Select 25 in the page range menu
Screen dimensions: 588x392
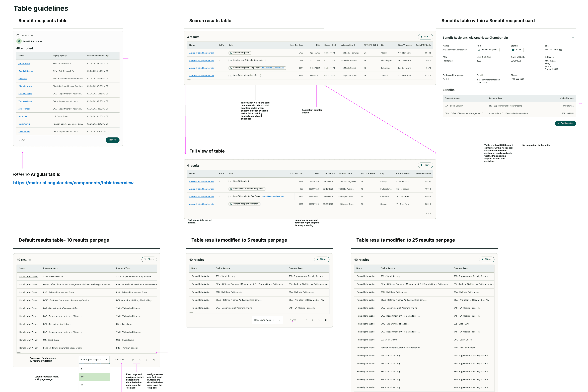(94, 384)
